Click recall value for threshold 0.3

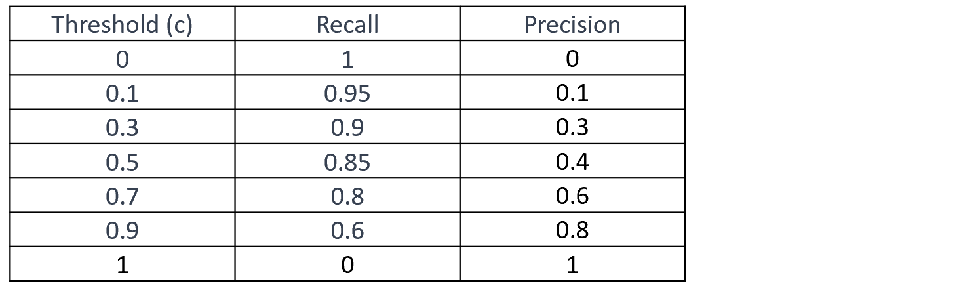347,127
